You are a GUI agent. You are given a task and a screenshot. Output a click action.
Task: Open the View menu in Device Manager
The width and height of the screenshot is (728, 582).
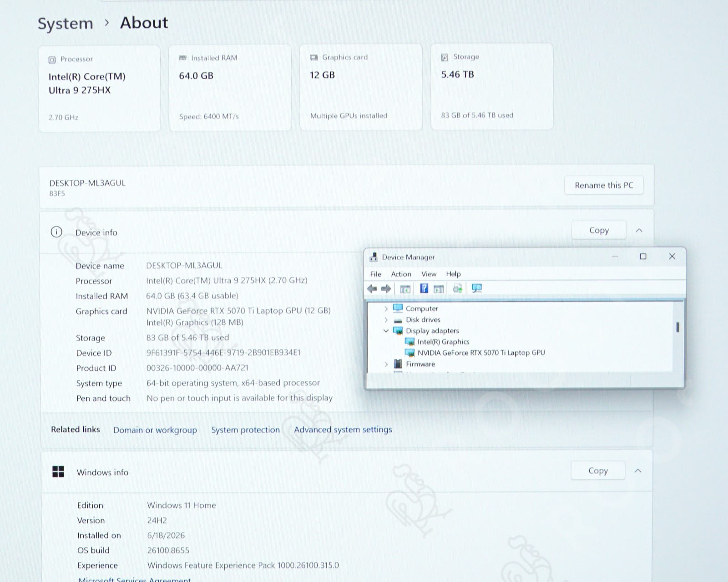point(429,274)
